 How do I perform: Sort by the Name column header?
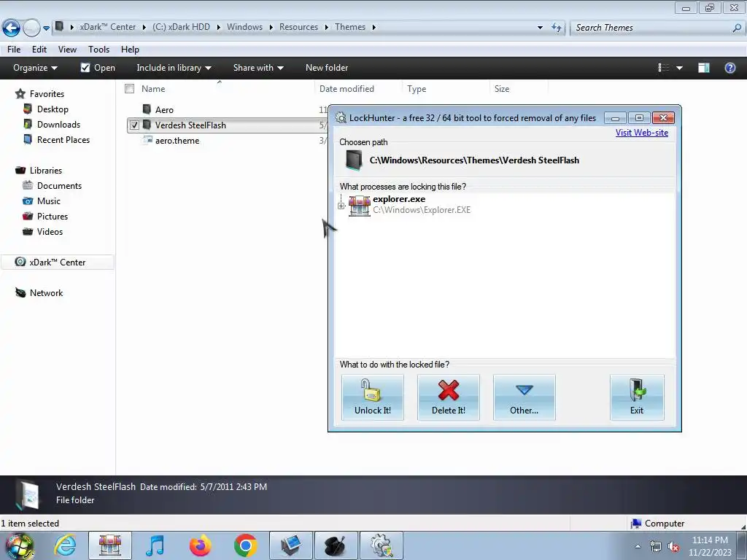coord(153,88)
